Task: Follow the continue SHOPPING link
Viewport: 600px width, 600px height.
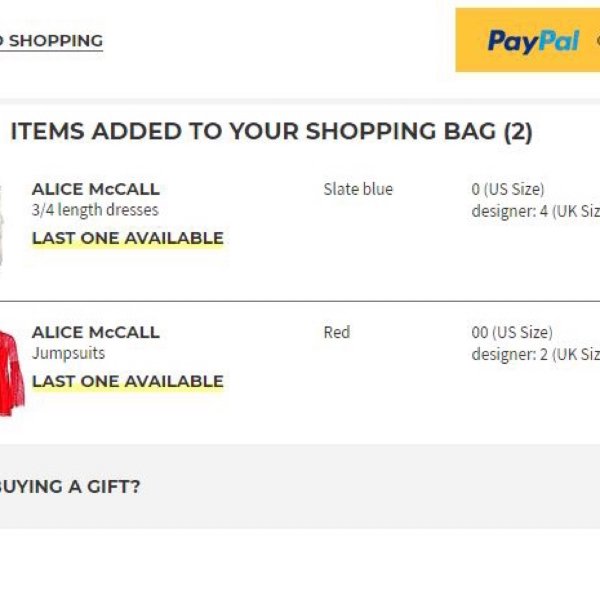Action: point(51,41)
